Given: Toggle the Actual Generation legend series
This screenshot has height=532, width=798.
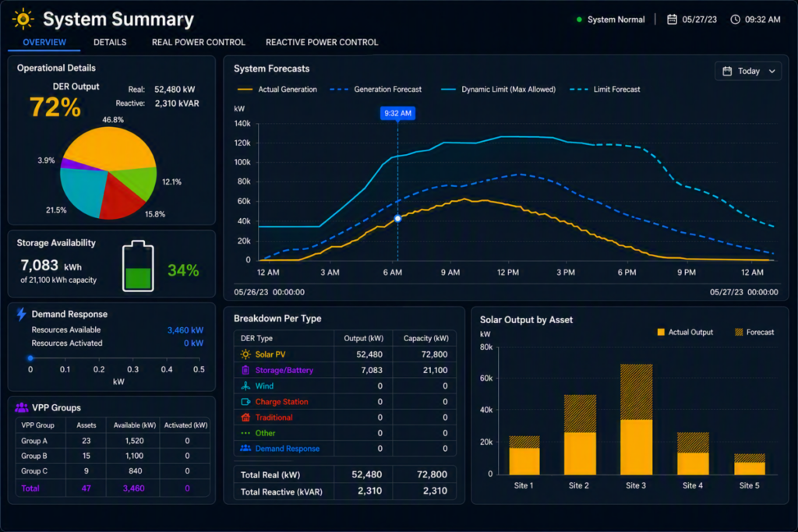Looking at the screenshot, I should (277, 90).
